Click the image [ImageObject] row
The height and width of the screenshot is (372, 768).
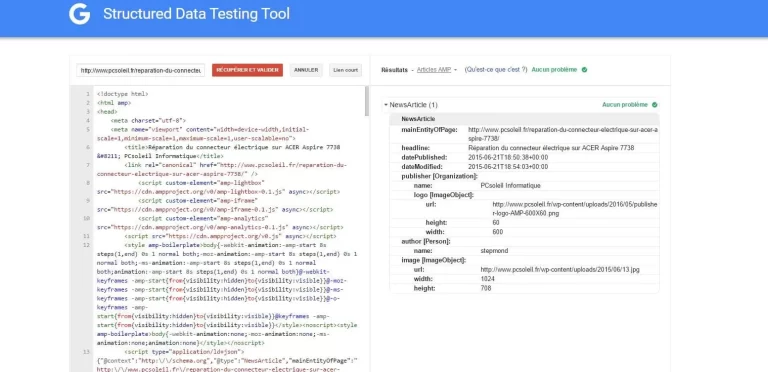pos(524,260)
